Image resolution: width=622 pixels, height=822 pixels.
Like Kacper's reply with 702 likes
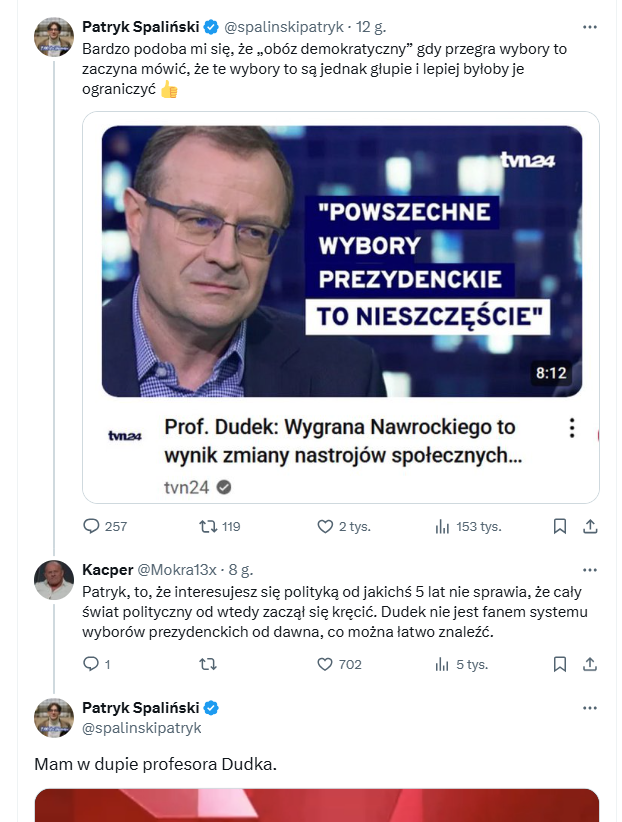pyautogui.click(x=325, y=663)
